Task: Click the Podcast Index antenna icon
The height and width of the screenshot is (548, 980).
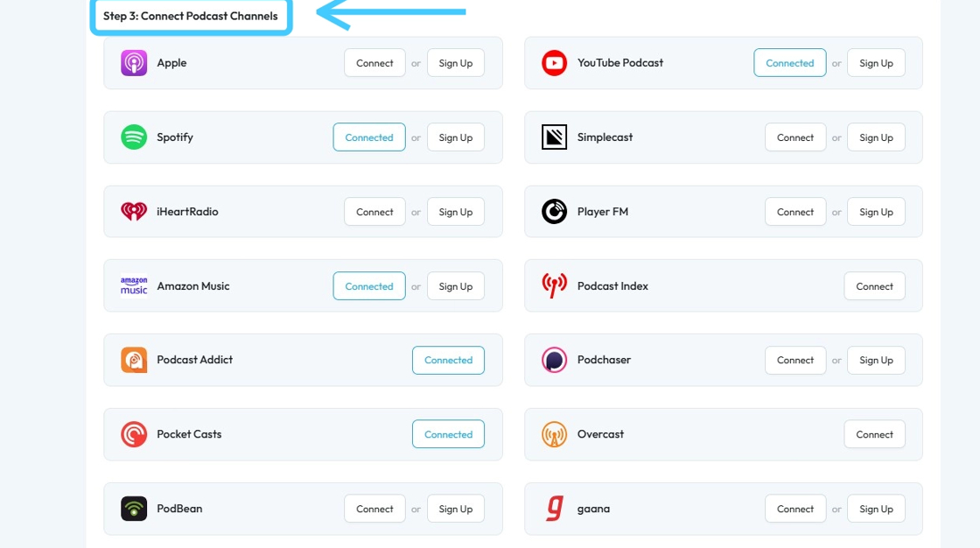Action: point(554,286)
